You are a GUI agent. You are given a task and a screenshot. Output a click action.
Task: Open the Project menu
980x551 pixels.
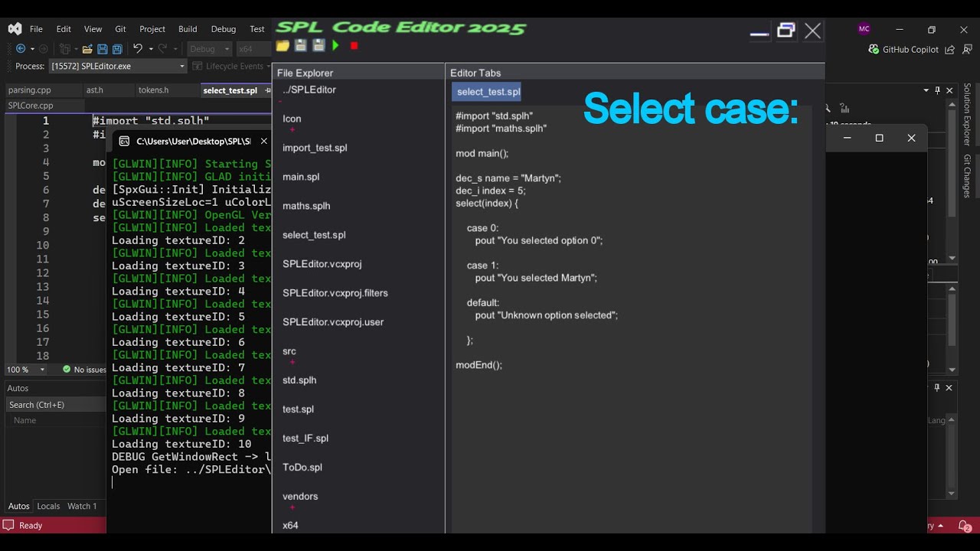152,29
